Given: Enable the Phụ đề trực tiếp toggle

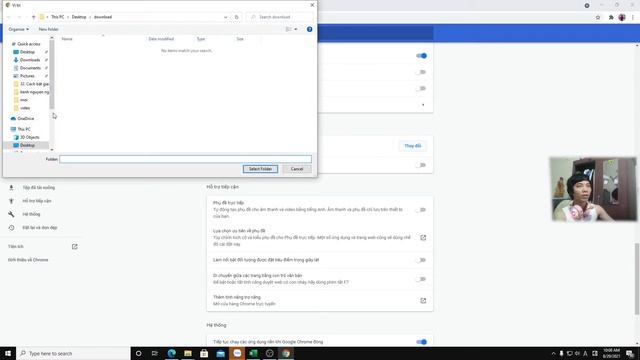Looking at the screenshot, I should pos(421,210).
